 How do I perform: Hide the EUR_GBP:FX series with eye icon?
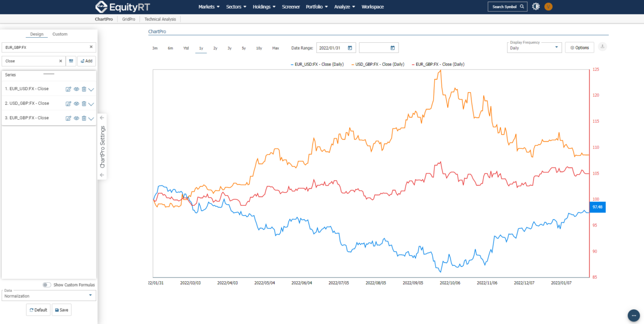point(76,118)
